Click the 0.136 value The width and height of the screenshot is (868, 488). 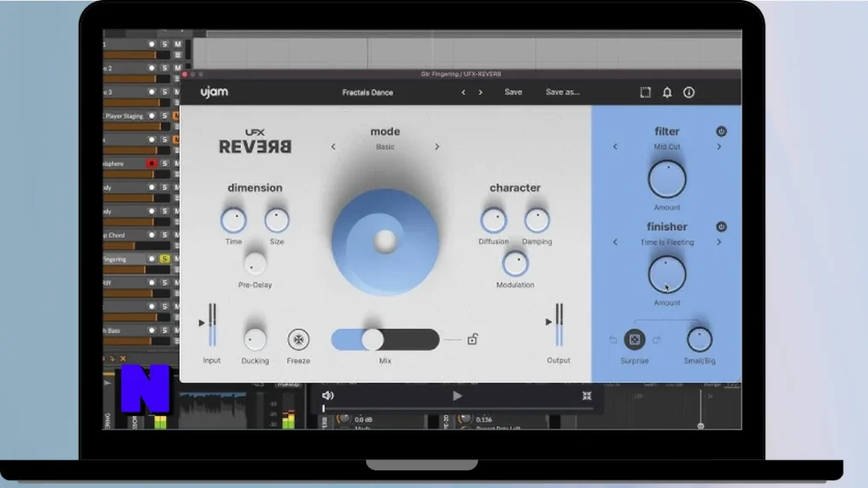click(x=484, y=419)
